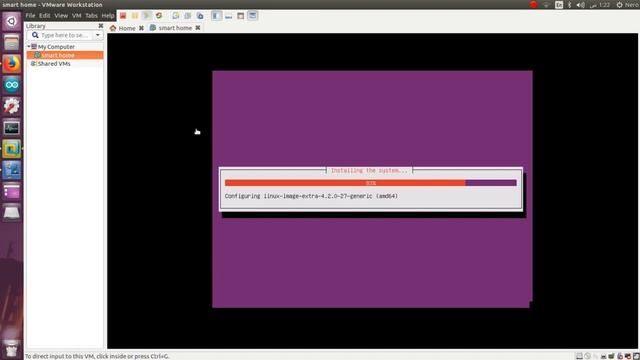The image size is (640, 360).
Task: Open the blue document app dock icon
Action: click(11, 170)
